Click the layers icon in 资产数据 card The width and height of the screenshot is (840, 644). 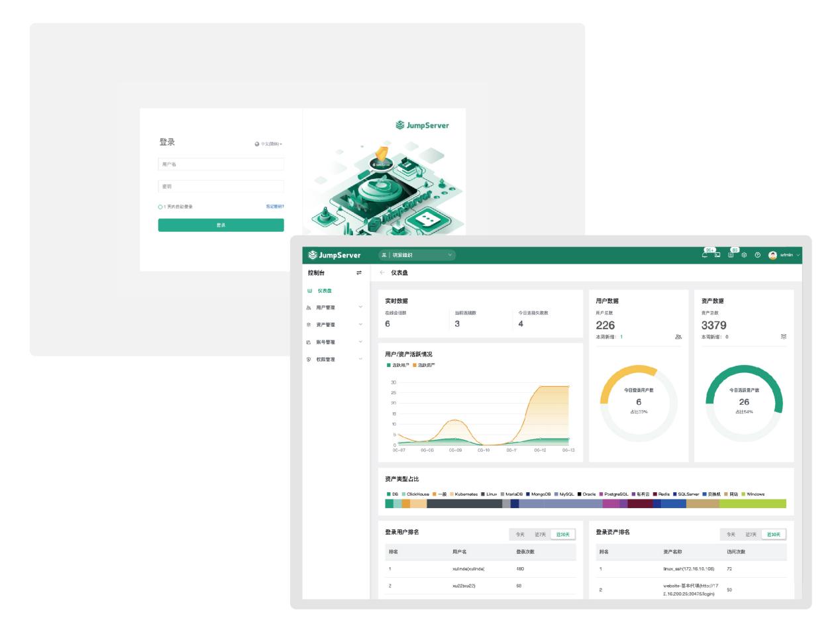[784, 337]
